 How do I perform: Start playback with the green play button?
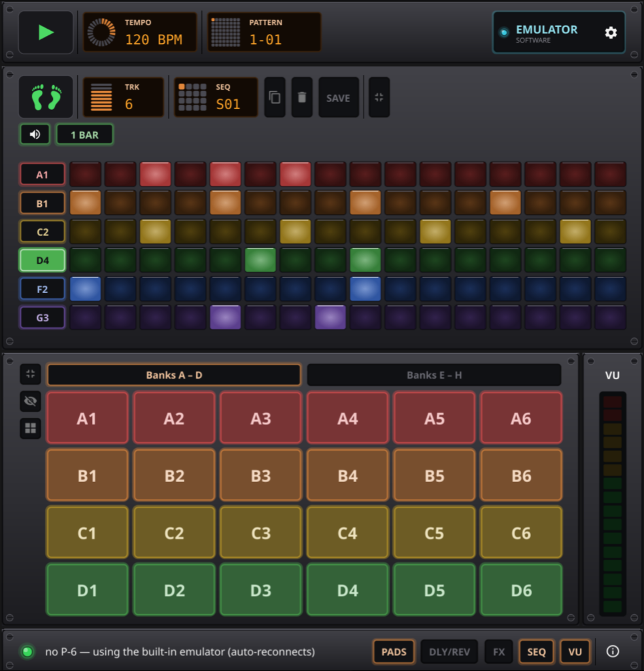point(46,33)
